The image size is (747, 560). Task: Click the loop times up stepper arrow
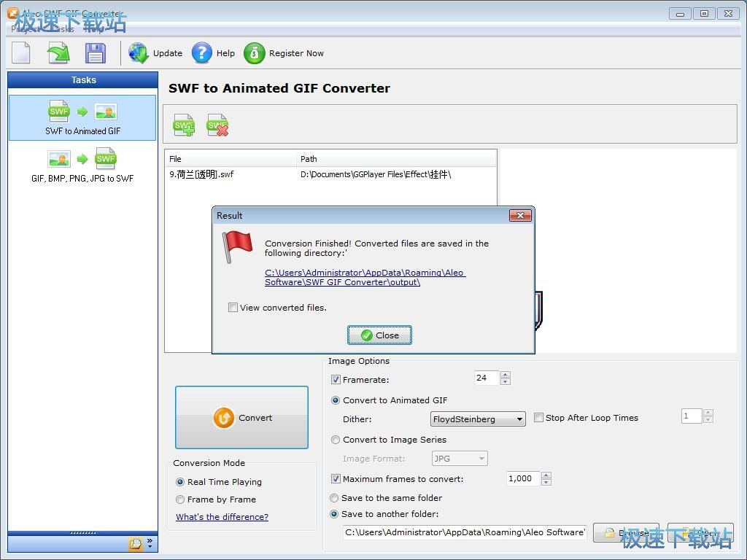[708, 413]
